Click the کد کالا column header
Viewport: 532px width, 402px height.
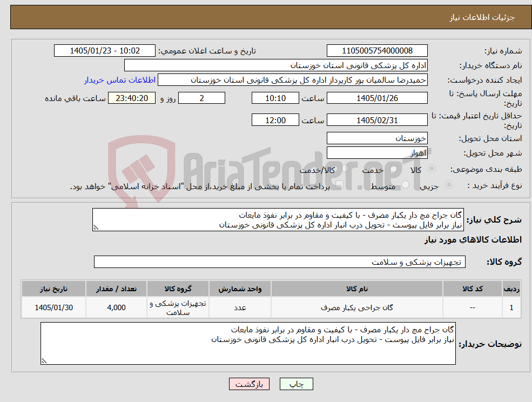pos(472,289)
